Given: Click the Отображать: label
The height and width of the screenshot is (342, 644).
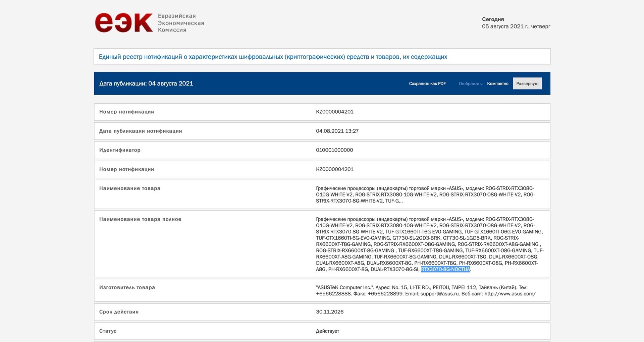Looking at the screenshot, I should tap(471, 83).
